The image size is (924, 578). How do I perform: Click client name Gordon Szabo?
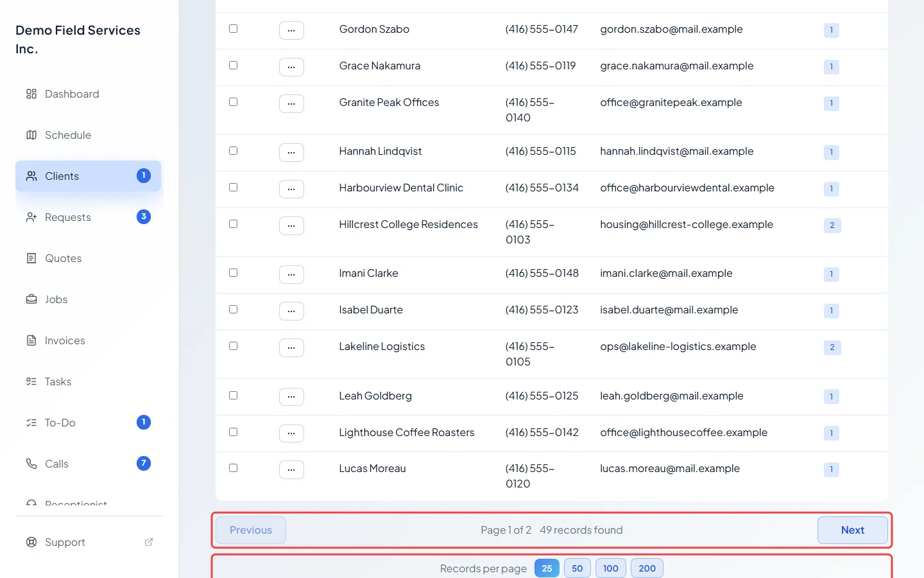(374, 29)
